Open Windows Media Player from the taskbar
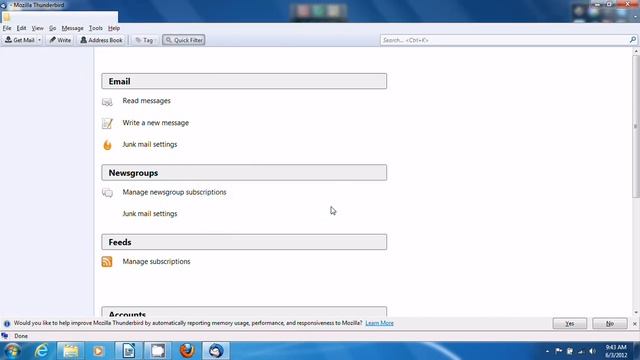640x360 pixels. click(x=98, y=351)
